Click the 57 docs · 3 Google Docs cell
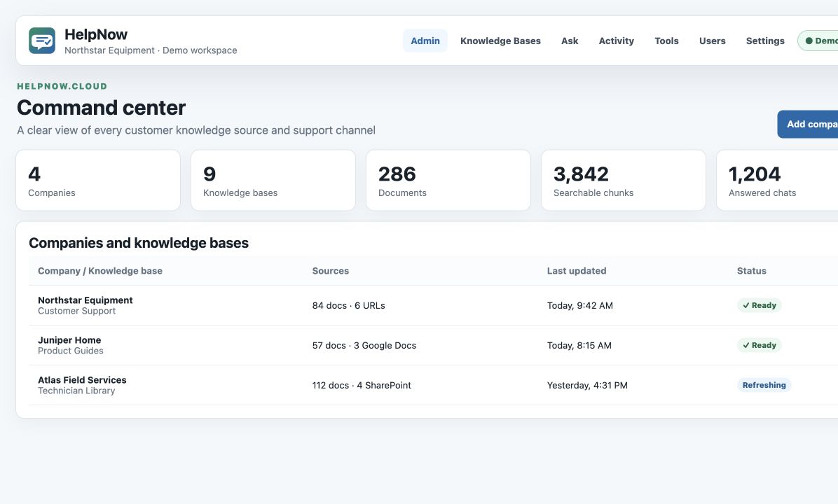838x504 pixels. 364,345
